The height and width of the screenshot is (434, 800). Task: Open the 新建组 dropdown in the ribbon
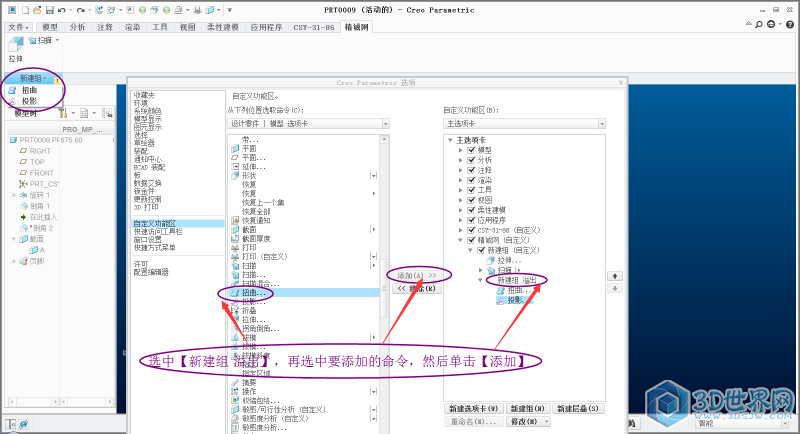(33, 79)
